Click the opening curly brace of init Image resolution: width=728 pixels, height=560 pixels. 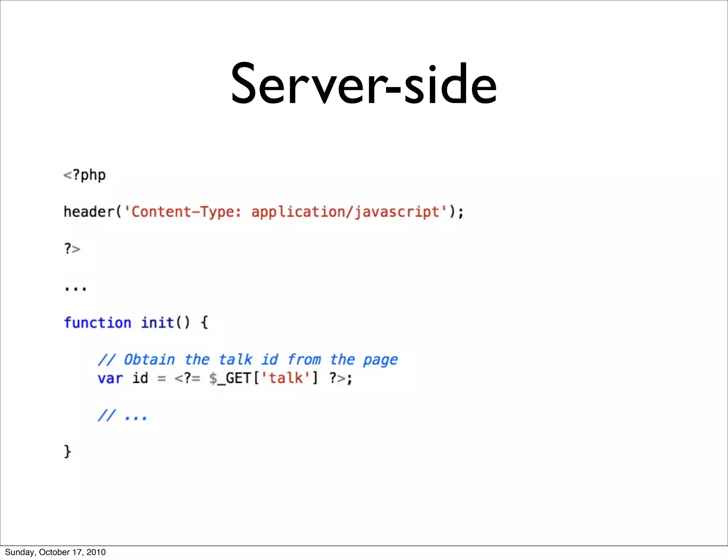point(204,323)
